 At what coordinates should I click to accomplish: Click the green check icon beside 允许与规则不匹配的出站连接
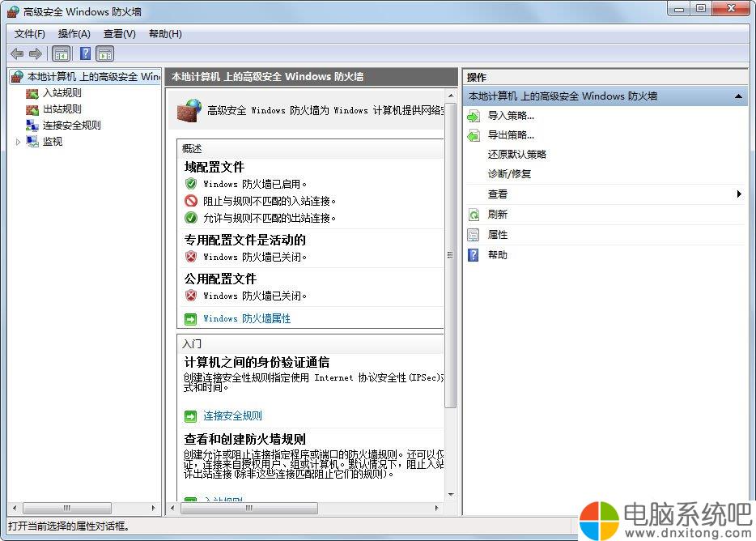click(x=191, y=218)
